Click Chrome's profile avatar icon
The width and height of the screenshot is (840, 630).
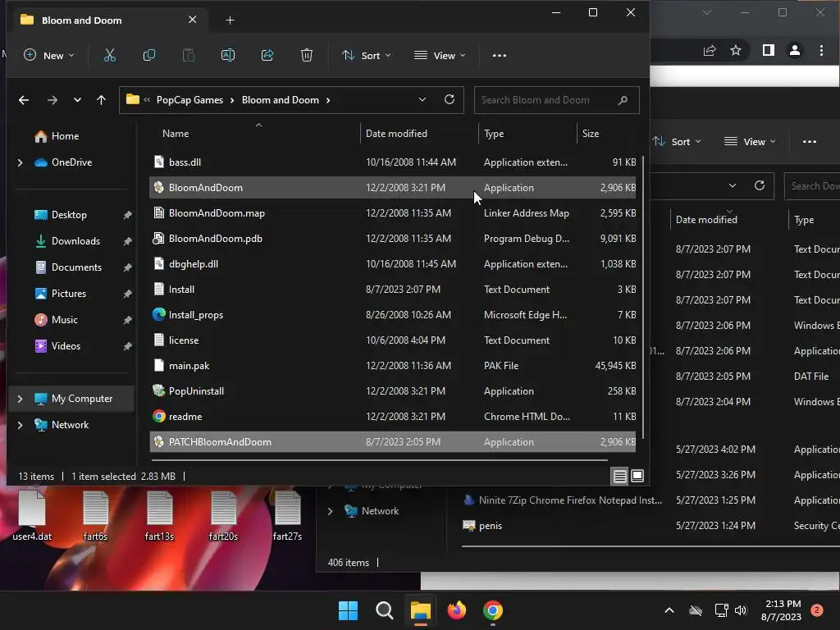click(794, 50)
